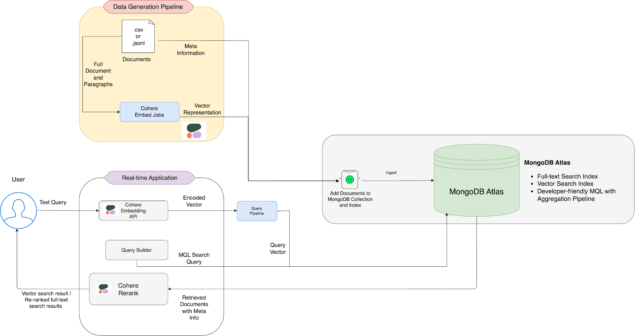
Task: Select the Meta Information label
Action: (191, 50)
